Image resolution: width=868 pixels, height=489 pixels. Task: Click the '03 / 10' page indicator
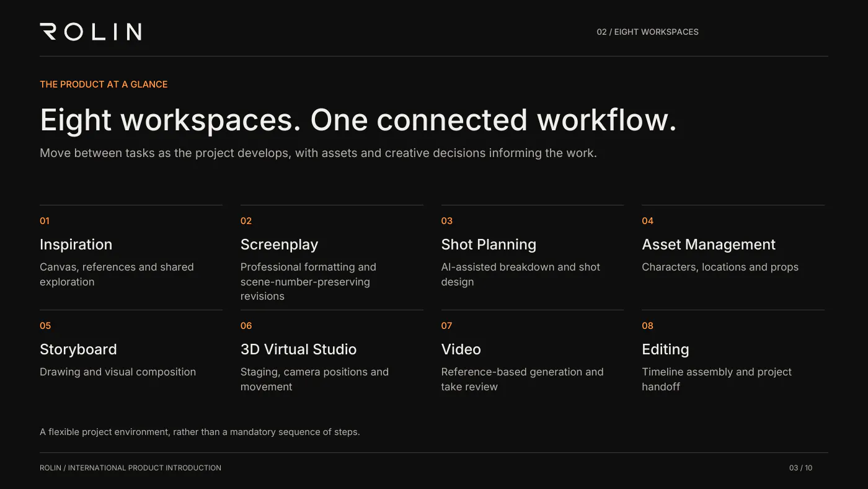(800, 468)
